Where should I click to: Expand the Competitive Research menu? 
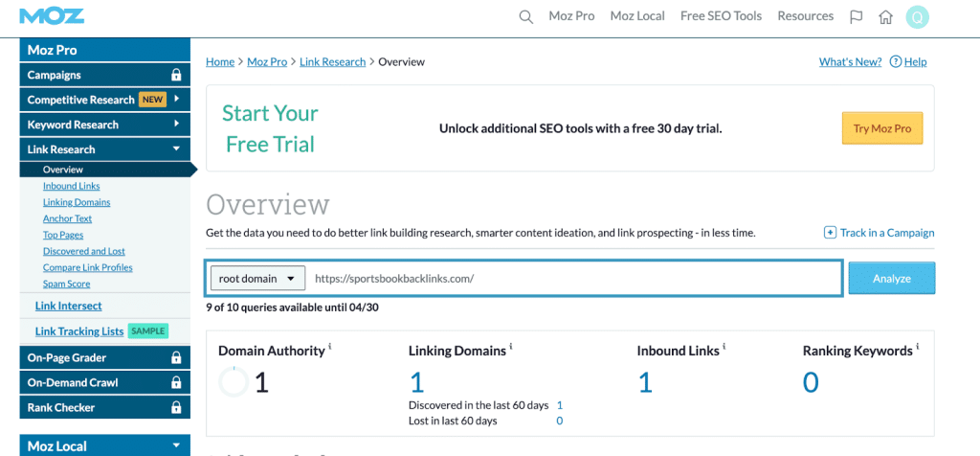[x=176, y=100]
